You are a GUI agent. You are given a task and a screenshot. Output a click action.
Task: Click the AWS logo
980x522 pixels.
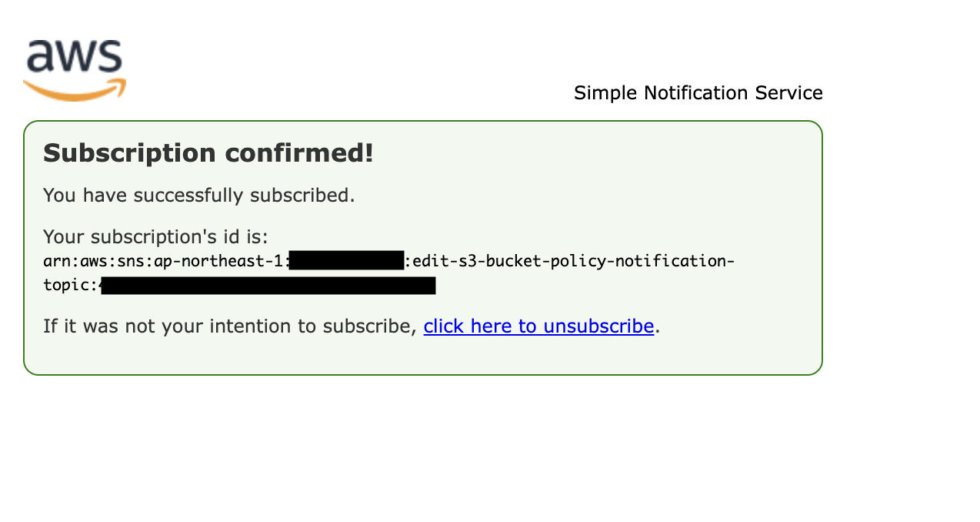click(74, 68)
